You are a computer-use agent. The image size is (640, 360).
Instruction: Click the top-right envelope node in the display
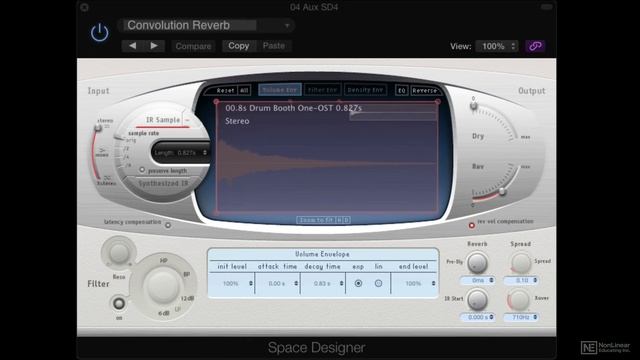pyautogui.click(x=438, y=102)
